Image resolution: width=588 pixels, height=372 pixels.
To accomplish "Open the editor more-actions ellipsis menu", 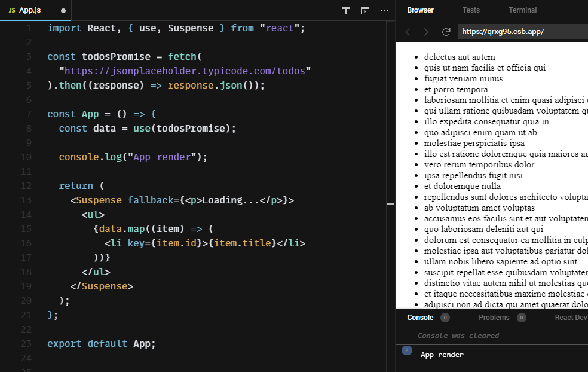I will [384, 11].
